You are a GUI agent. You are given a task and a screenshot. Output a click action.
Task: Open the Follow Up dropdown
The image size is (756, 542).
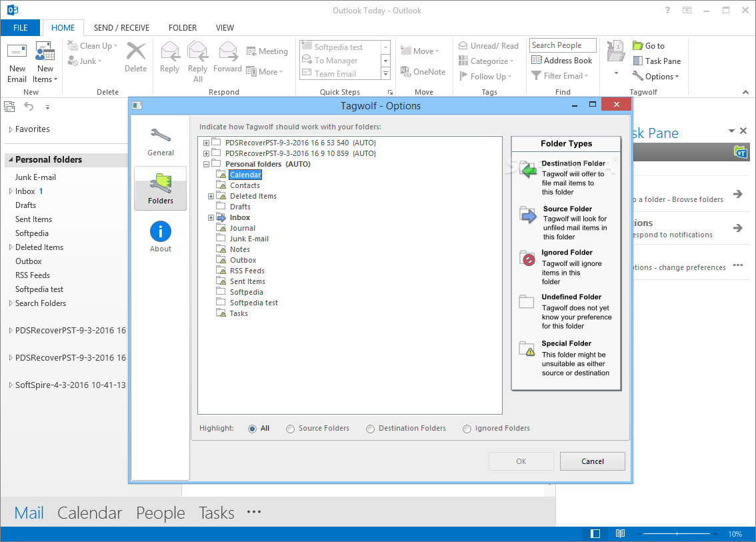(485, 76)
